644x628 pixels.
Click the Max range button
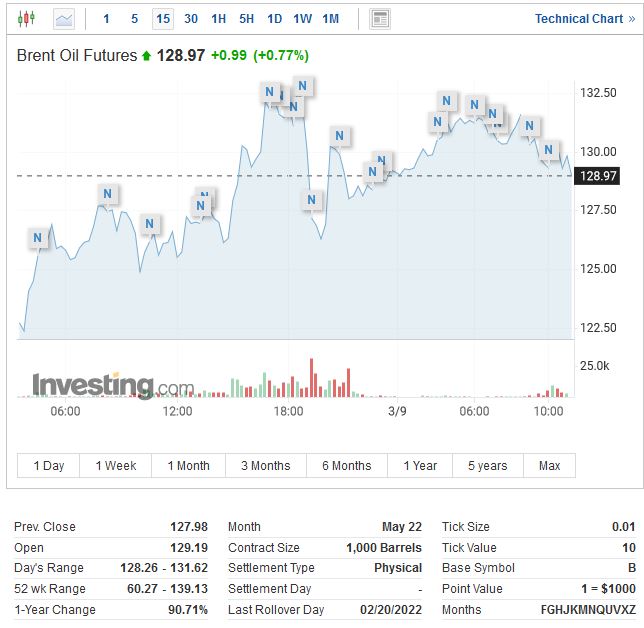pos(549,465)
